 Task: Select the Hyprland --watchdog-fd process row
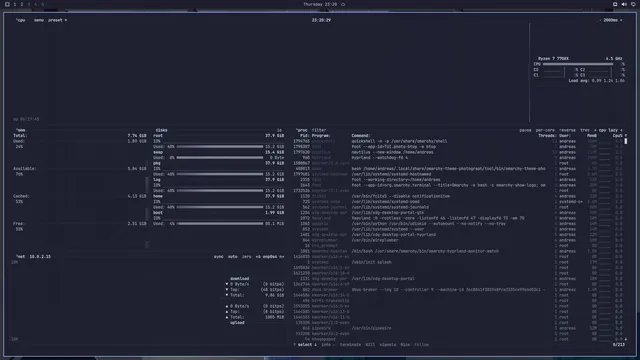[458, 158]
